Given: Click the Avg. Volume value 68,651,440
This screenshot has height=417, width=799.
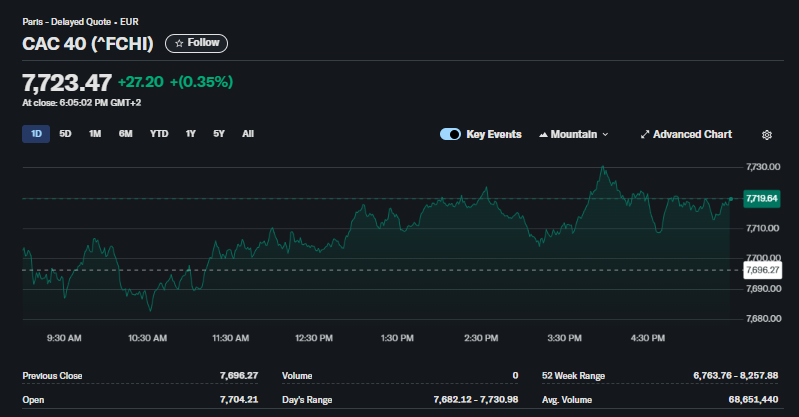Looking at the screenshot, I should point(753,399).
